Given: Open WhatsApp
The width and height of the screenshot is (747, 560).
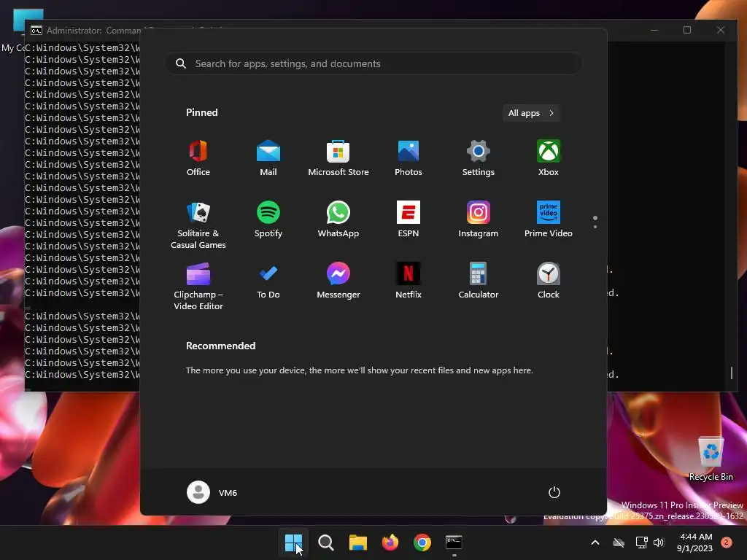Looking at the screenshot, I should (338, 219).
